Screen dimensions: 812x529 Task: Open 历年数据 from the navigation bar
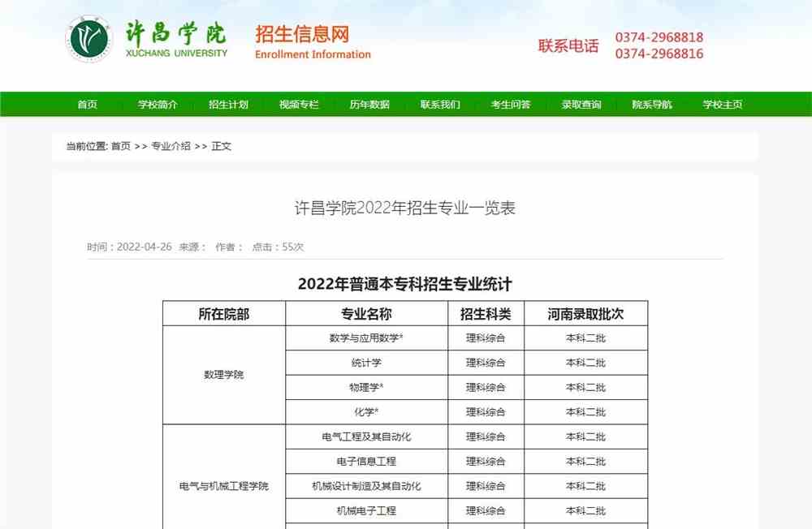tap(369, 105)
